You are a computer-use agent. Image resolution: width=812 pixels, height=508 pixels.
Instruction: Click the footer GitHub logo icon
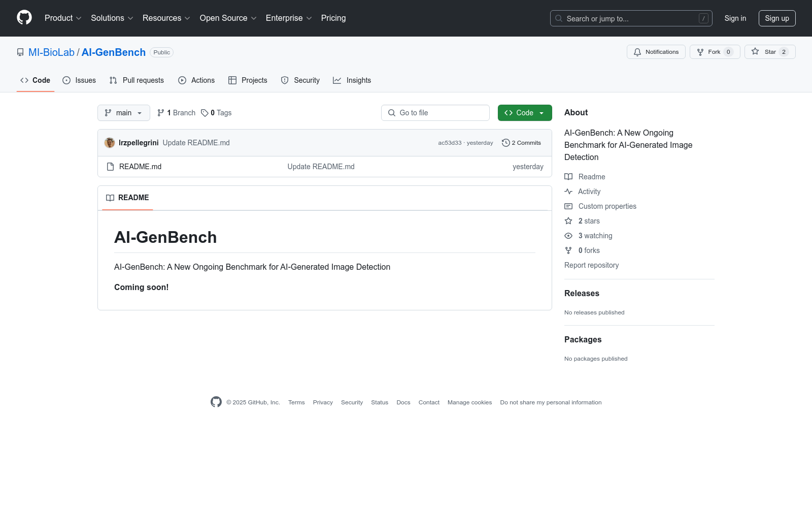tap(216, 402)
